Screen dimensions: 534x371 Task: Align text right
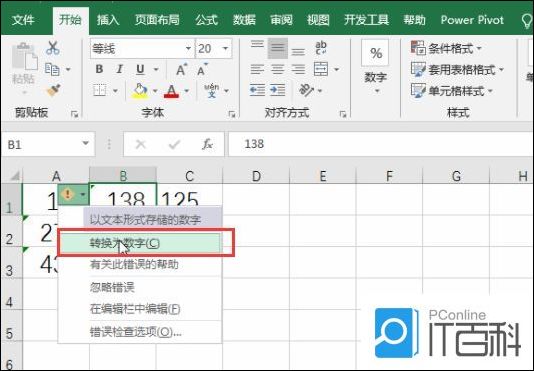pyautogui.click(x=298, y=69)
